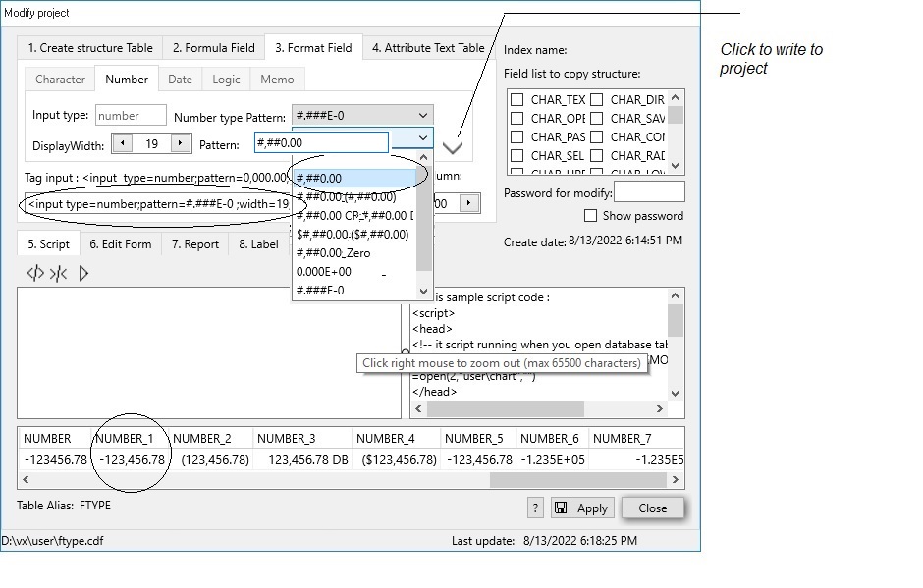Enable the Show password checkbox
The width and height of the screenshot is (923, 588).
tap(590, 216)
